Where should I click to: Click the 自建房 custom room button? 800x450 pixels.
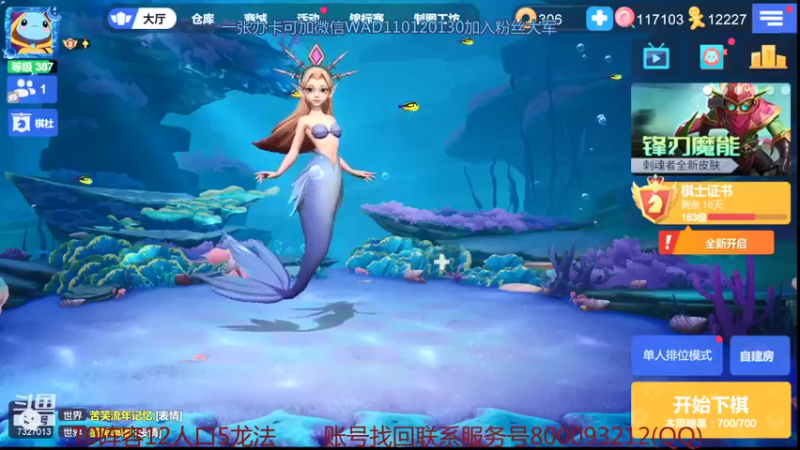coord(760,356)
